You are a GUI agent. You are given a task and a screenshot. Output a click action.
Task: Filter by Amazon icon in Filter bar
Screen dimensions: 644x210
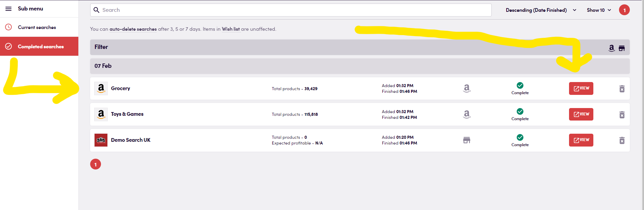click(611, 48)
